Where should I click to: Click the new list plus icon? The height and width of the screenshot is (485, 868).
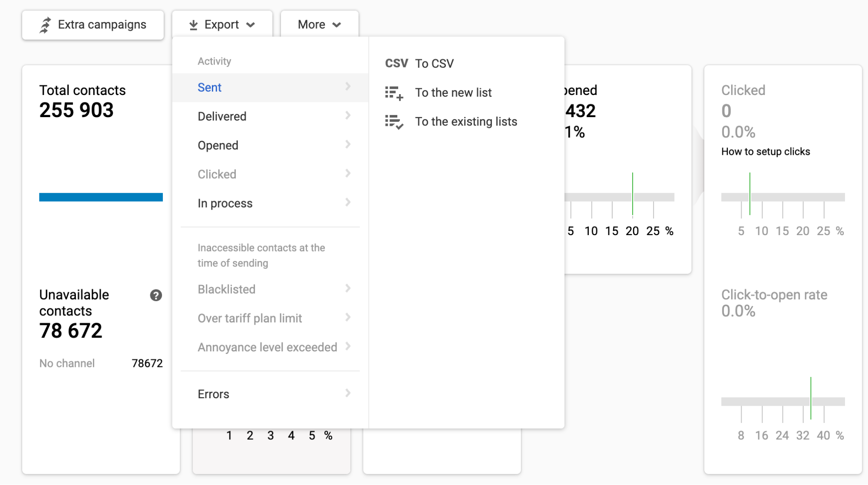pyautogui.click(x=394, y=93)
